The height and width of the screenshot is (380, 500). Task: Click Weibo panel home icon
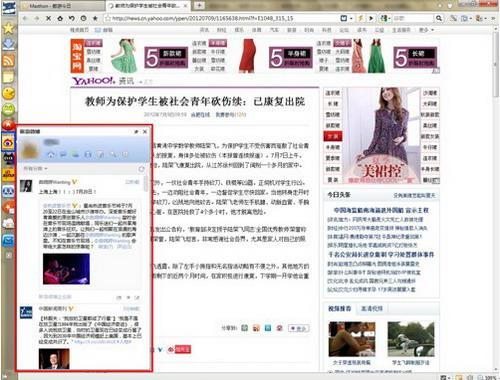pos(51,155)
